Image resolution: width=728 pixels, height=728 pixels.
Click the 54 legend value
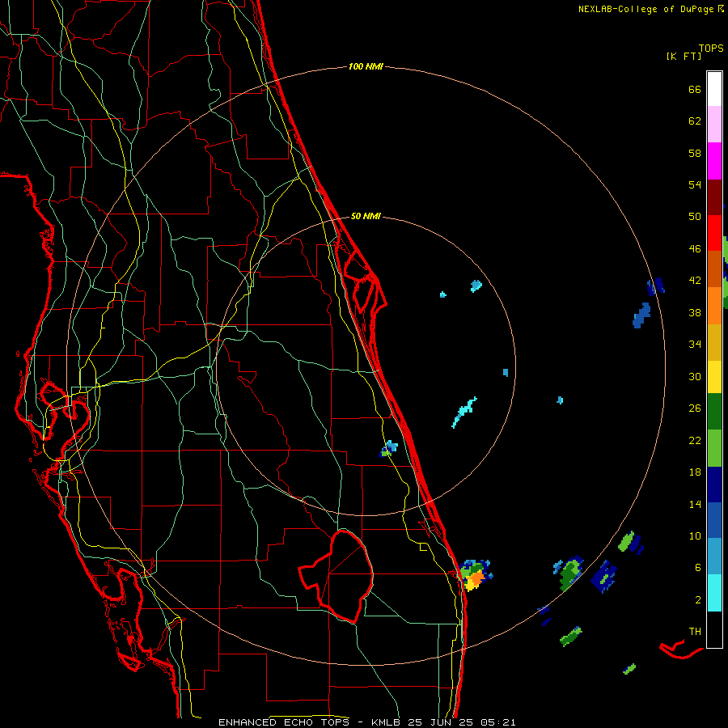[695, 184]
